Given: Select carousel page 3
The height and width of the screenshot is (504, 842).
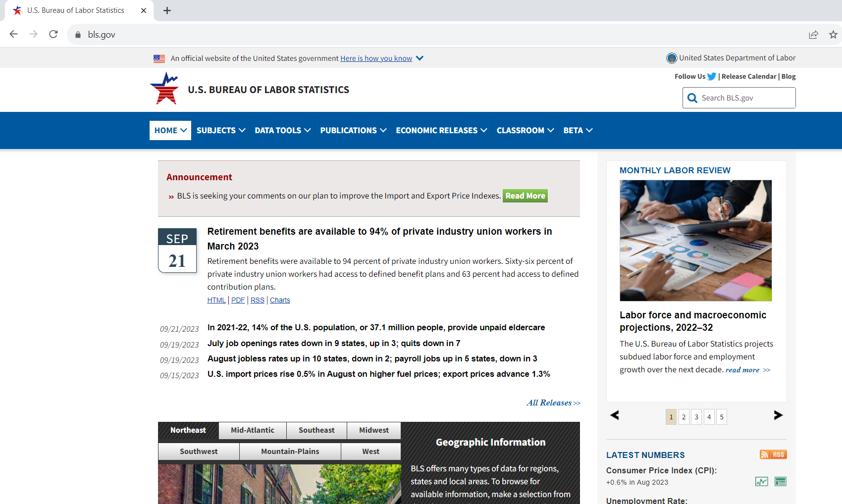Looking at the screenshot, I should [x=696, y=417].
